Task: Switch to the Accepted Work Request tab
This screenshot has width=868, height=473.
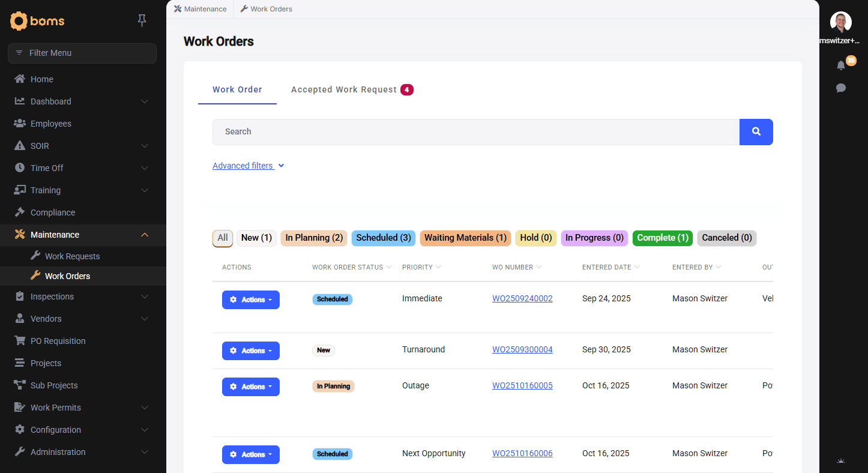Action: 343,89
